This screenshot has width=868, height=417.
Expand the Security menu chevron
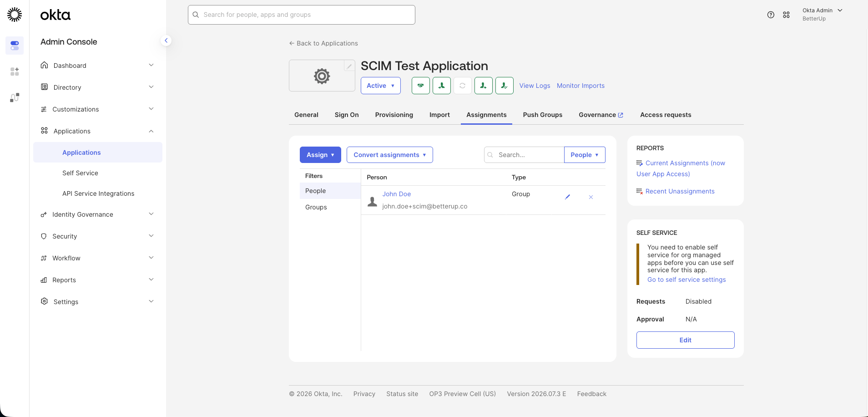point(151,236)
